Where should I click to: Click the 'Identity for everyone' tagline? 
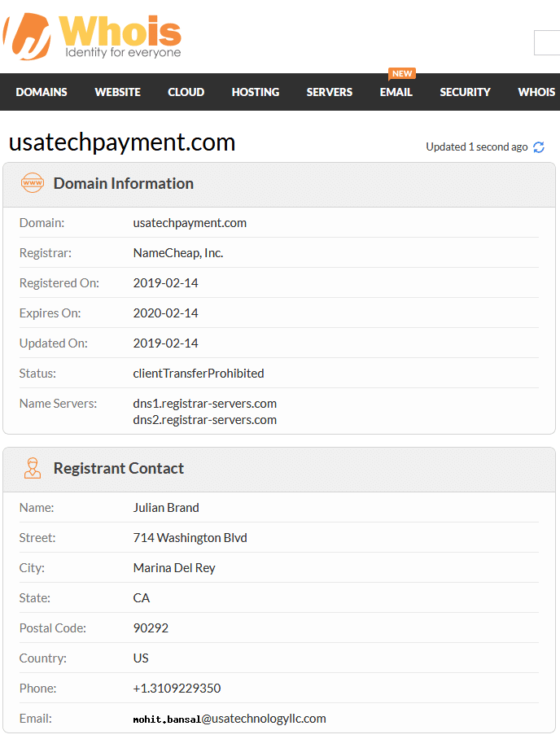pyautogui.click(x=123, y=52)
